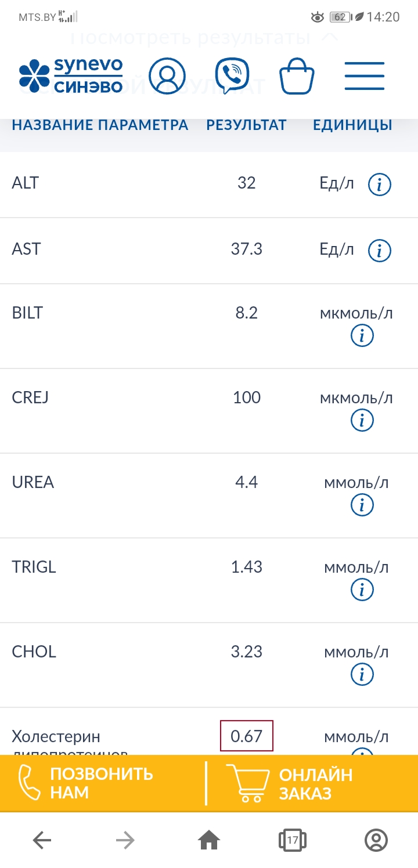
Task: Show info for the UREA parameter
Action: [362, 505]
